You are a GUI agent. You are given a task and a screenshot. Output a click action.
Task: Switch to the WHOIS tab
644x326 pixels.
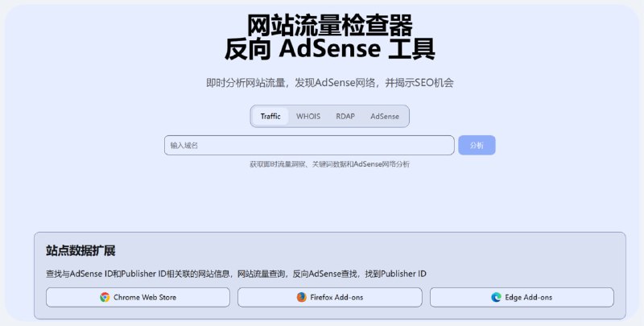(x=308, y=116)
